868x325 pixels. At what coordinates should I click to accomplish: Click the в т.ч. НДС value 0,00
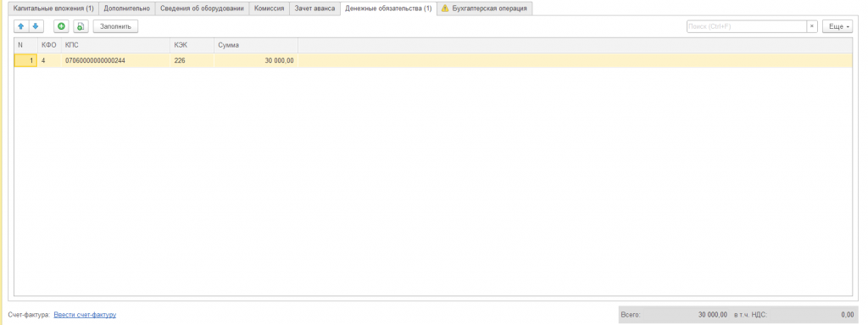coord(847,315)
